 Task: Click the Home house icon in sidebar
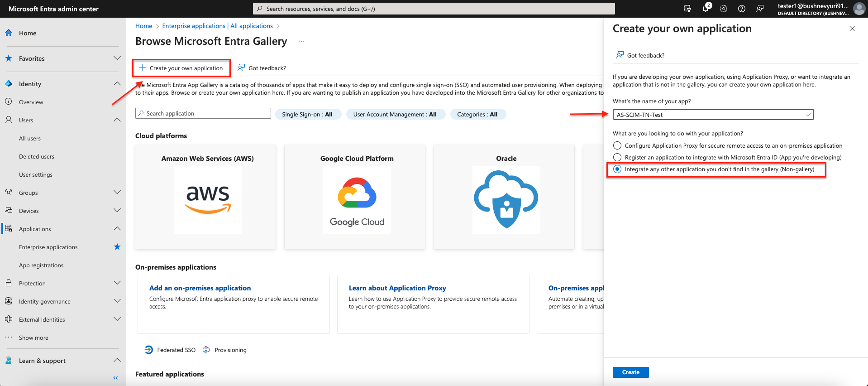tap(9, 33)
